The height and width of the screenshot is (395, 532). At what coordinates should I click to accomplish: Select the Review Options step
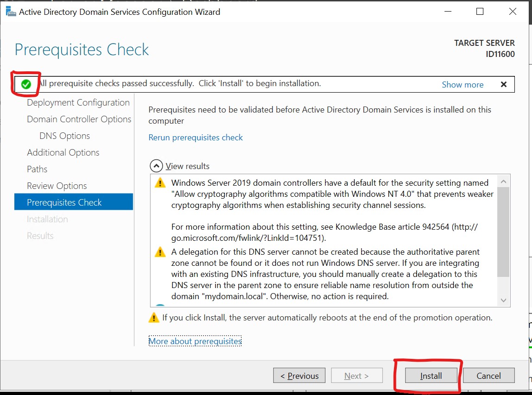pos(56,186)
